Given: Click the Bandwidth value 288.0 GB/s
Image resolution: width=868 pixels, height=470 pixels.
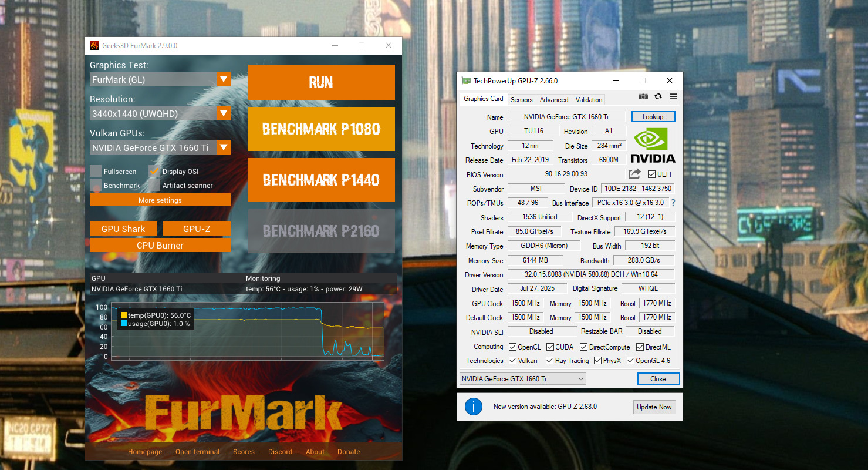Looking at the screenshot, I should (x=644, y=260).
